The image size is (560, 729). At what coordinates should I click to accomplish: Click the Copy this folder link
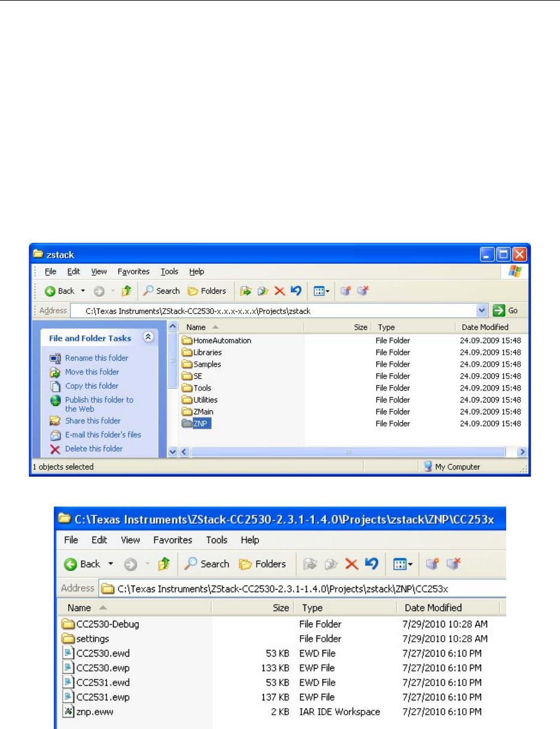pos(92,386)
